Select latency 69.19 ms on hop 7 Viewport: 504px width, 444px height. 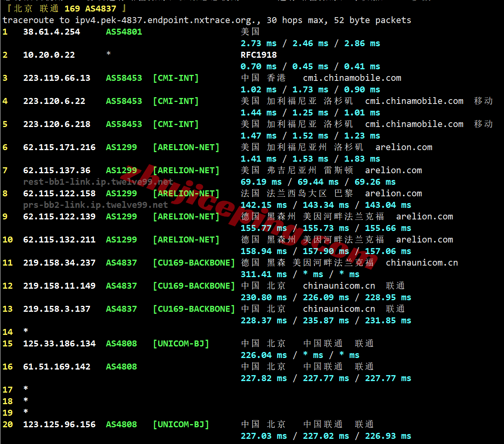(x=261, y=182)
